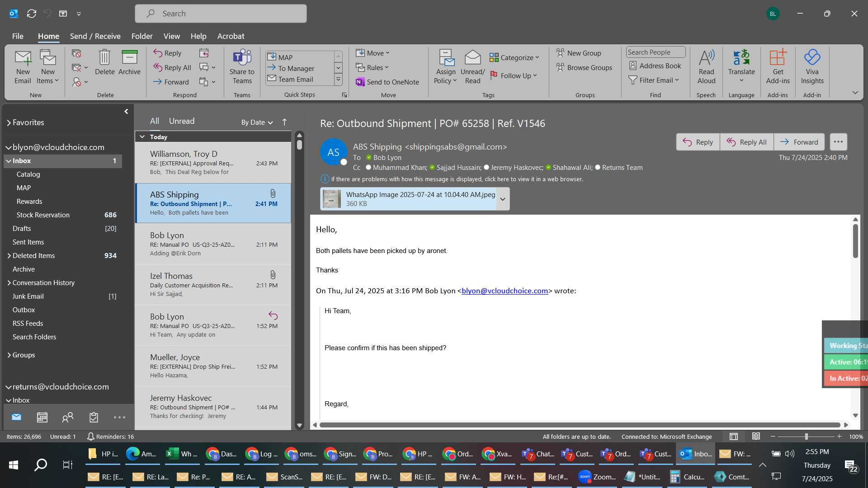The height and width of the screenshot is (488, 868).
Task: Click blyon@vcloudchoice.com link in email body
Action: [x=505, y=291]
